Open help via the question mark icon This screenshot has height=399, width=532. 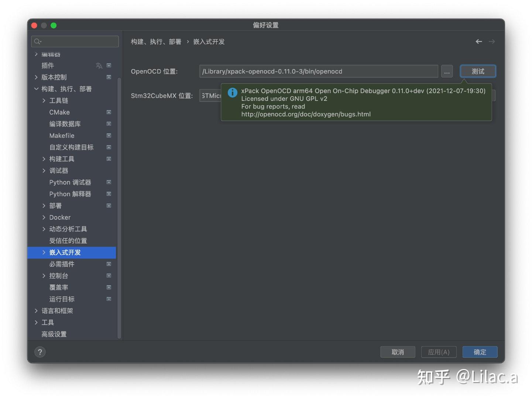click(x=40, y=352)
